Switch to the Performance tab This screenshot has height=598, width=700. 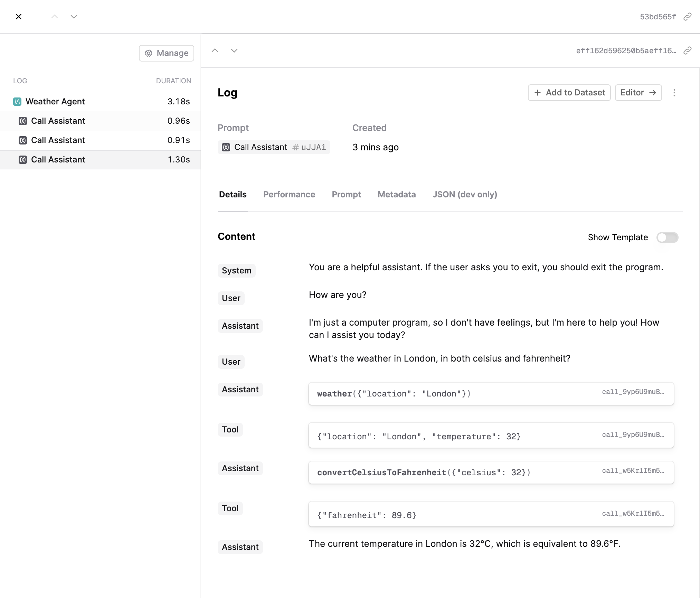(x=289, y=195)
